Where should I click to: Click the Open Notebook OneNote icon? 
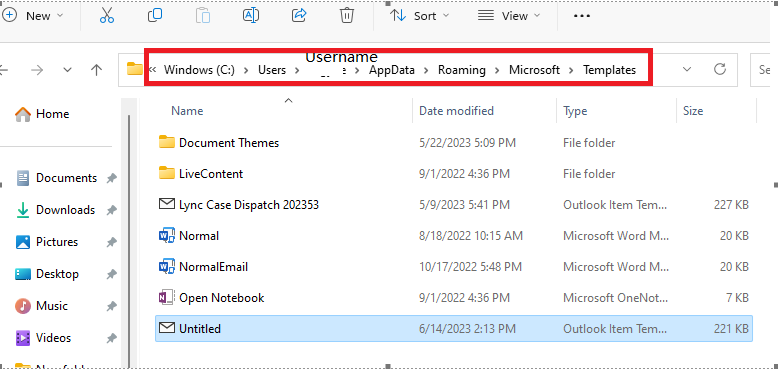pos(167,297)
